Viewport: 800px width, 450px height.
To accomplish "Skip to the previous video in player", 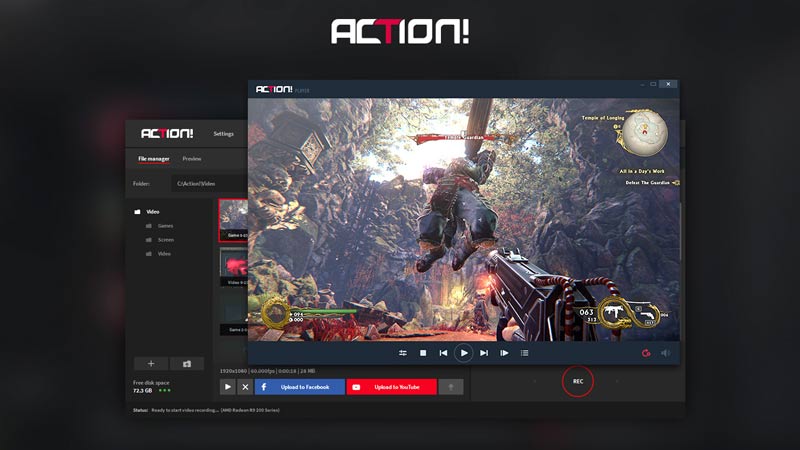I will tap(443, 353).
